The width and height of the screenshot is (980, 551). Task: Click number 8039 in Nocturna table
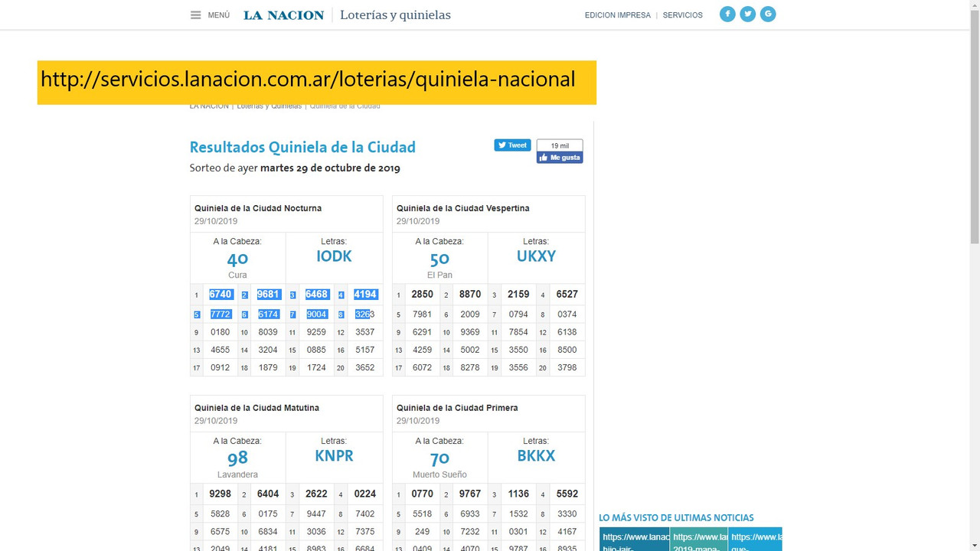point(269,332)
